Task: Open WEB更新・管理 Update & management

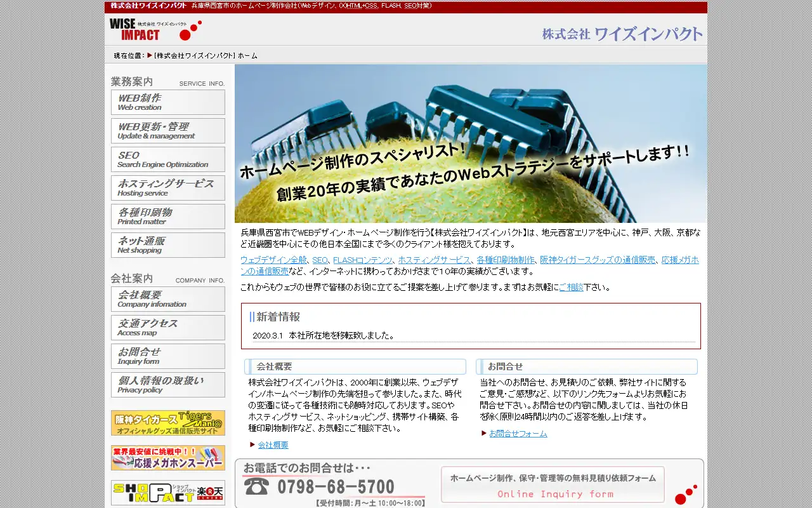Action: [x=168, y=131]
